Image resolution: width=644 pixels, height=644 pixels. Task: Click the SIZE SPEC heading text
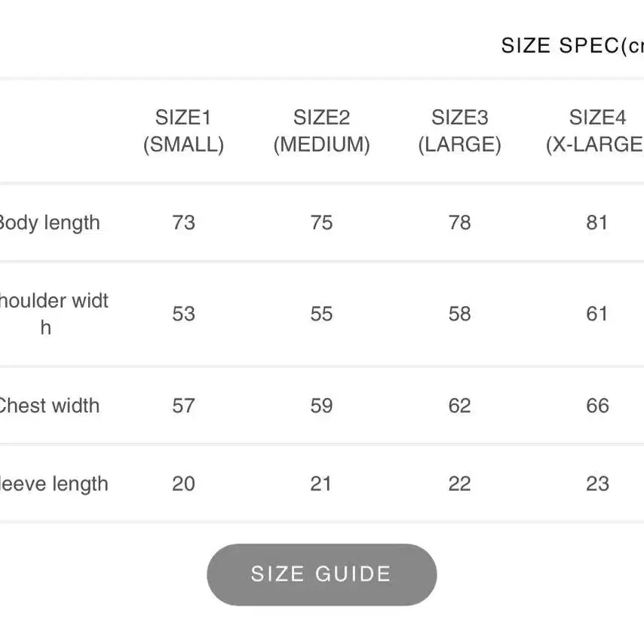coord(572,45)
